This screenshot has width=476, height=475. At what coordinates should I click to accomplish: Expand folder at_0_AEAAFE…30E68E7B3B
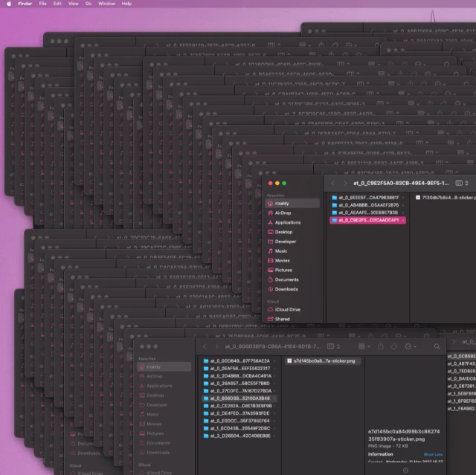pos(369,213)
